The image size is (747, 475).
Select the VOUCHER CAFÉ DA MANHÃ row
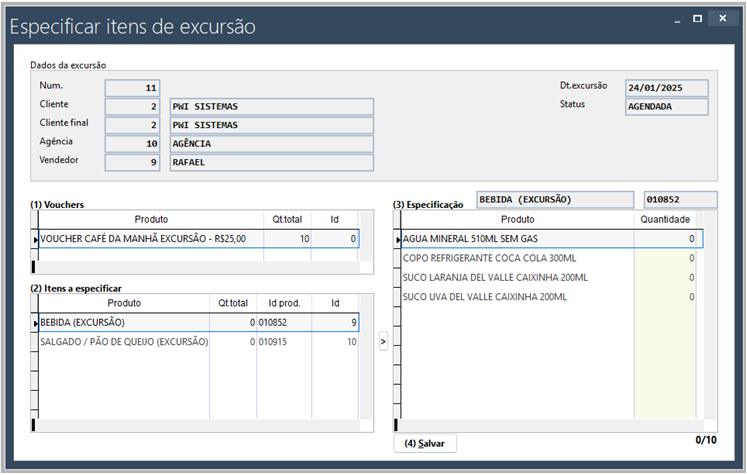[x=150, y=239]
